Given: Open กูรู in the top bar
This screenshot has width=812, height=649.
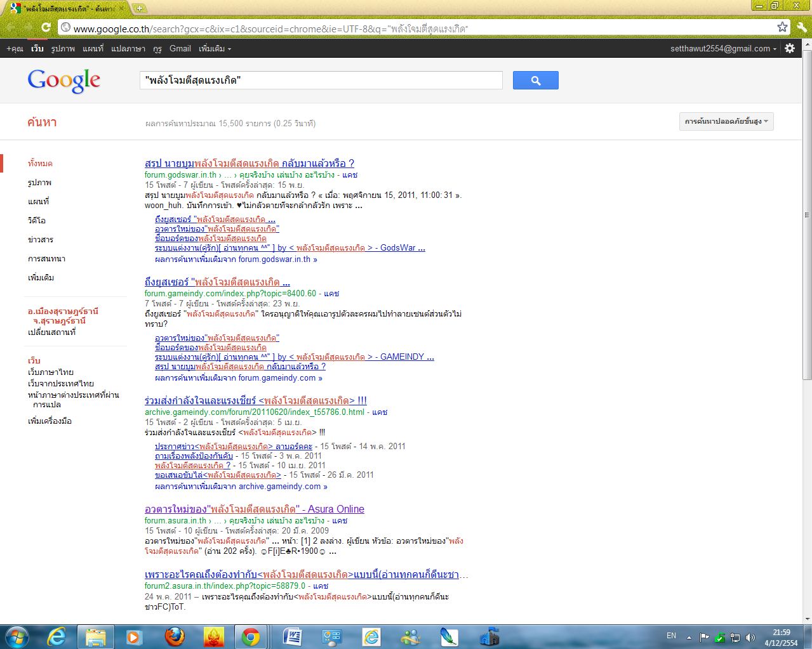Looking at the screenshot, I should (157, 48).
